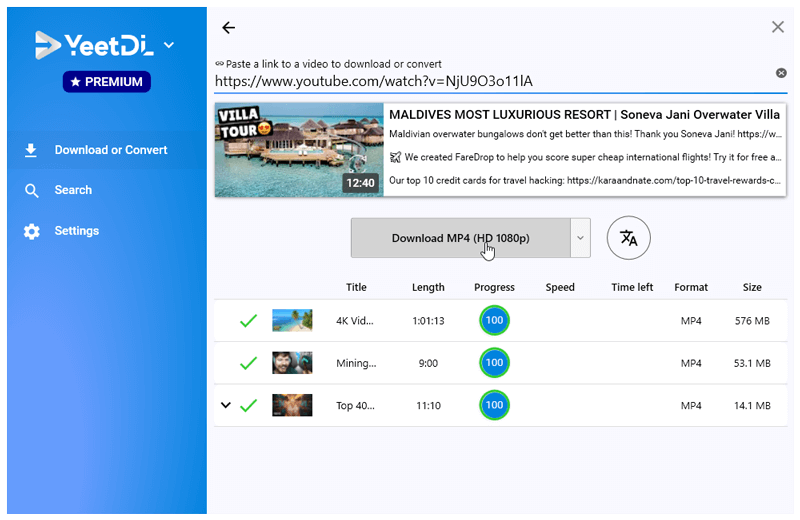Open the translate language icon button

tap(628, 238)
